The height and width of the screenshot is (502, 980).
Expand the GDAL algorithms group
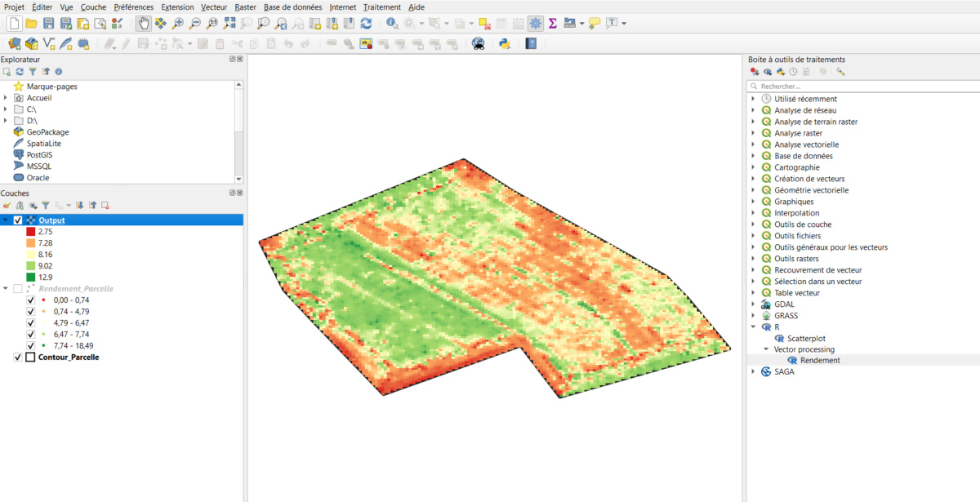point(753,304)
